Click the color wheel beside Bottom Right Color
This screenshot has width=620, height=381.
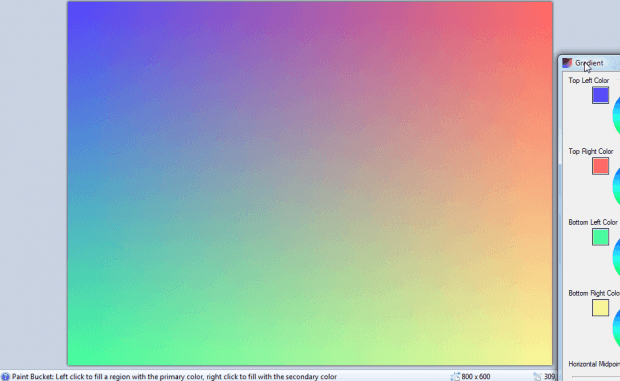coord(616,328)
